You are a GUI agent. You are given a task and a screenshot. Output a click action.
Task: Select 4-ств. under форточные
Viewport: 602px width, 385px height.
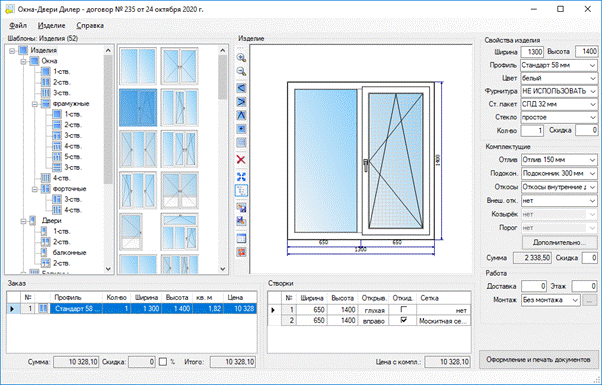[73, 210]
